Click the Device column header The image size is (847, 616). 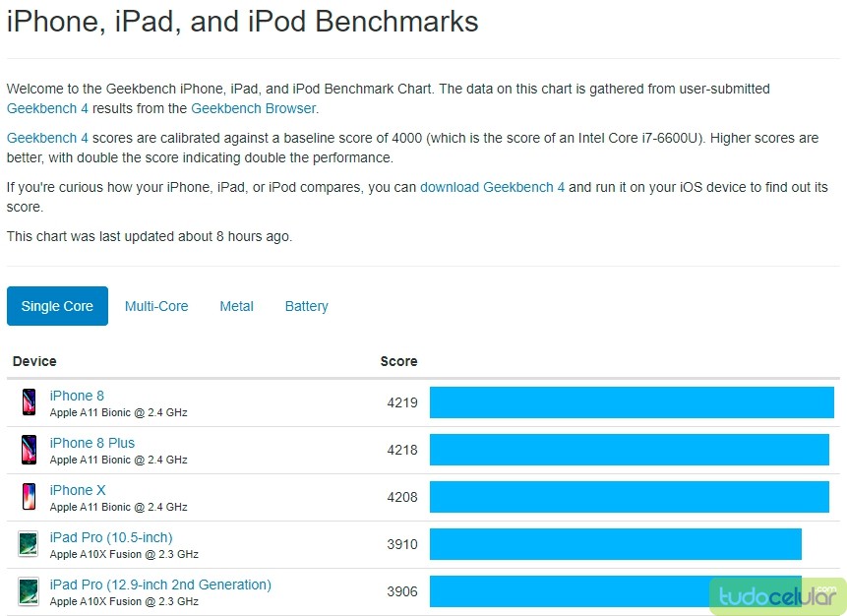point(34,361)
